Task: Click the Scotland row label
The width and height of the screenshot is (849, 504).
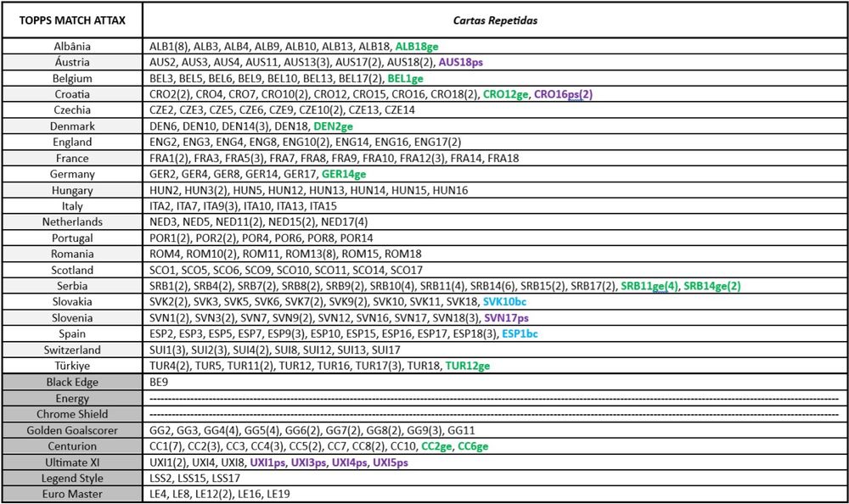Action: point(72,270)
